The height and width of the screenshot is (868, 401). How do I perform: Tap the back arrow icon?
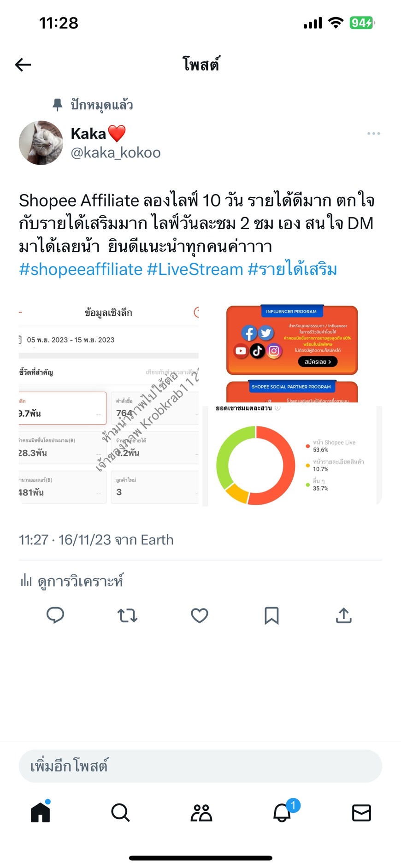[x=23, y=65]
